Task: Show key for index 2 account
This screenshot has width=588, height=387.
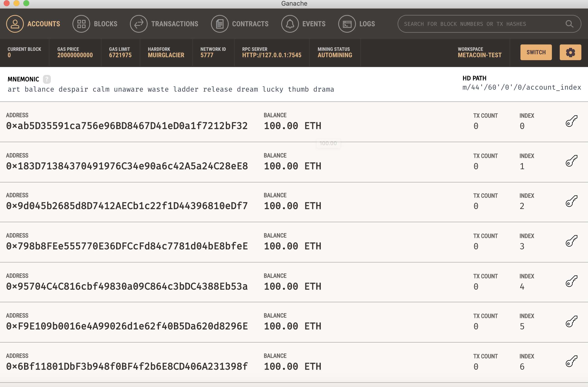Action: point(571,201)
